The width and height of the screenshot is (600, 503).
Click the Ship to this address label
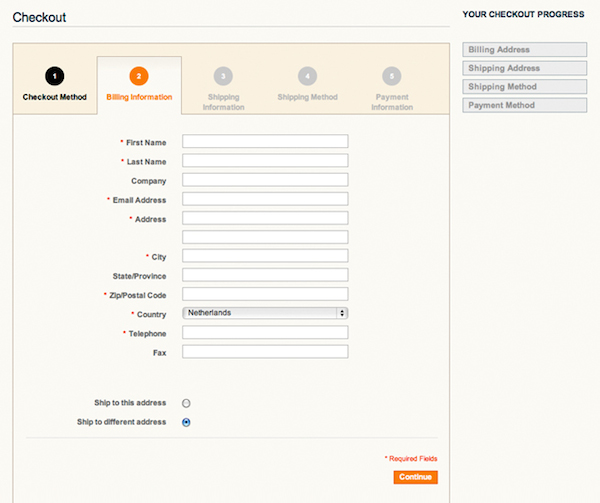click(x=130, y=403)
